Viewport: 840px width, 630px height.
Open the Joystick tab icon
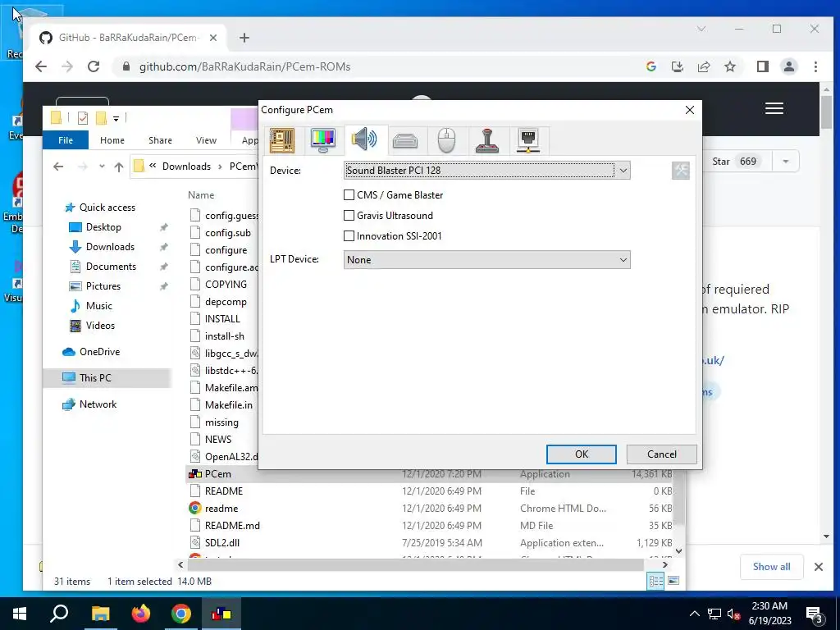487,140
